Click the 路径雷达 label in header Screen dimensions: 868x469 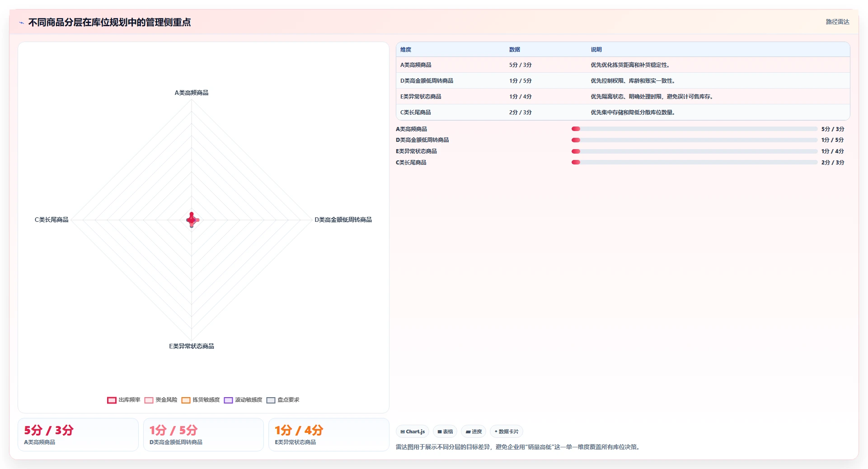837,22
